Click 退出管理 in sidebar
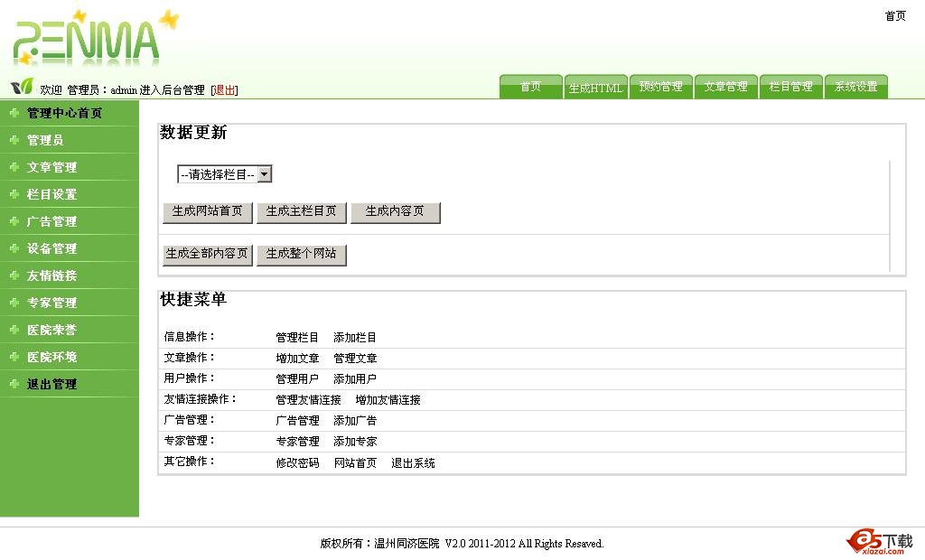The height and width of the screenshot is (560, 925). [x=51, y=384]
